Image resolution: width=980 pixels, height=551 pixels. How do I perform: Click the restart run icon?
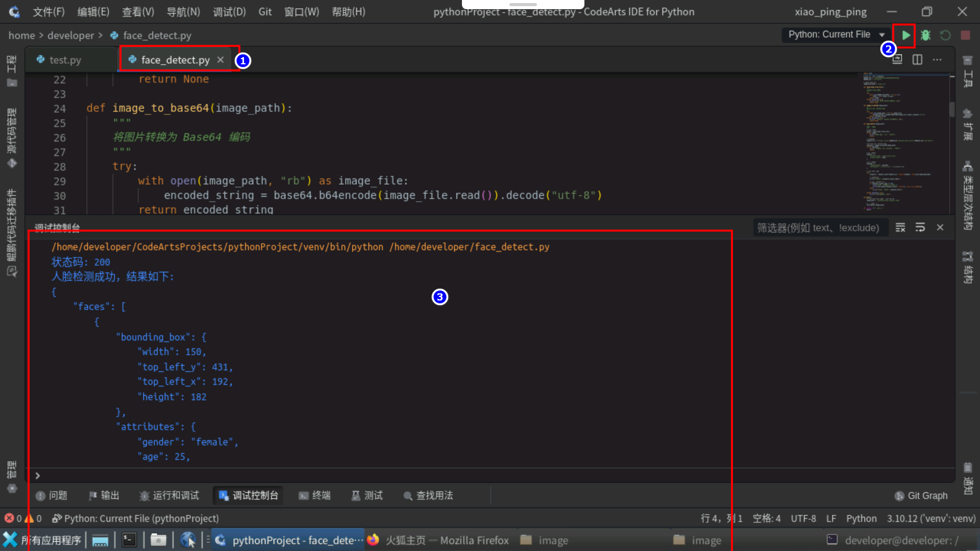pyautogui.click(x=945, y=35)
